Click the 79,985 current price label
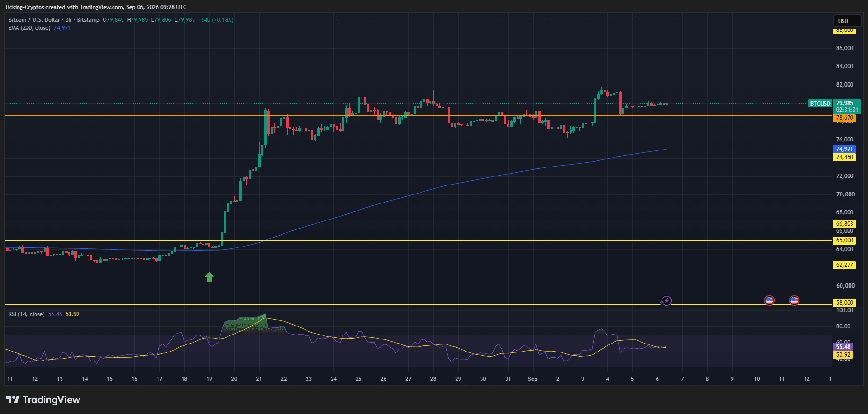868x414 pixels. coord(845,103)
